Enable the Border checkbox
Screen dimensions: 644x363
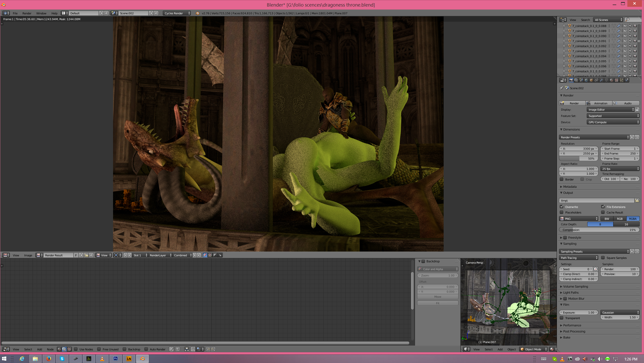[x=562, y=179]
